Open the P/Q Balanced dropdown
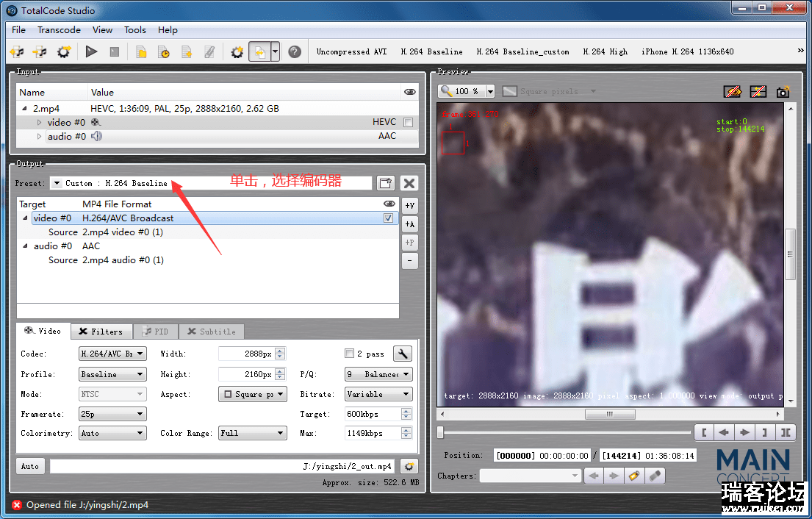The width and height of the screenshot is (812, 519). pyautogui.click(x=378, y=374)
